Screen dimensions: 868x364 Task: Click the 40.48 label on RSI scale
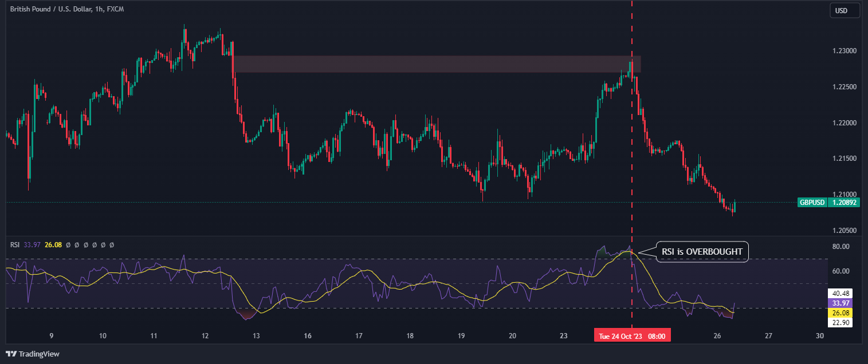tap(840, 293)
